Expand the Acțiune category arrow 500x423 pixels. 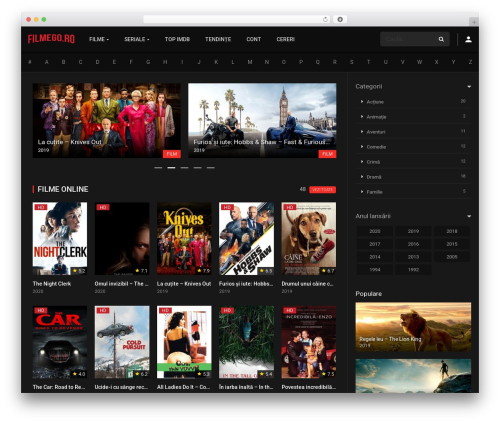click(362, 102)
